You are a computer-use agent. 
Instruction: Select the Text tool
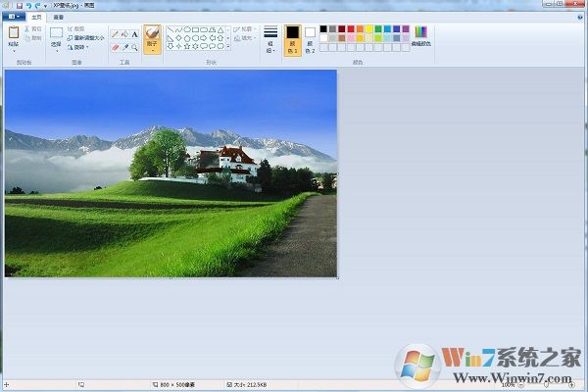click(134, 33)
